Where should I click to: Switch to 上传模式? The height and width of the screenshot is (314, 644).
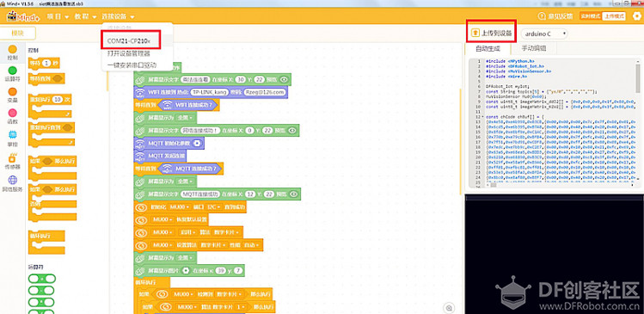coord(614,16)
